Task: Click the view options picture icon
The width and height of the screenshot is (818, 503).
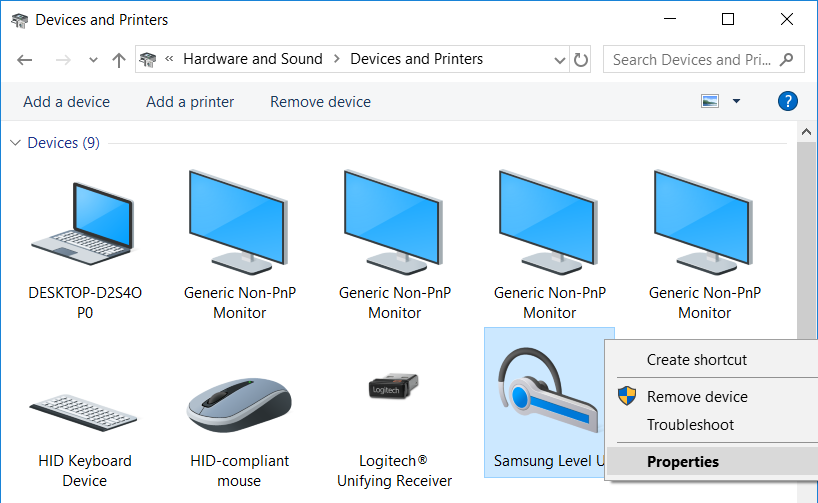Action: tap(709, 101)
